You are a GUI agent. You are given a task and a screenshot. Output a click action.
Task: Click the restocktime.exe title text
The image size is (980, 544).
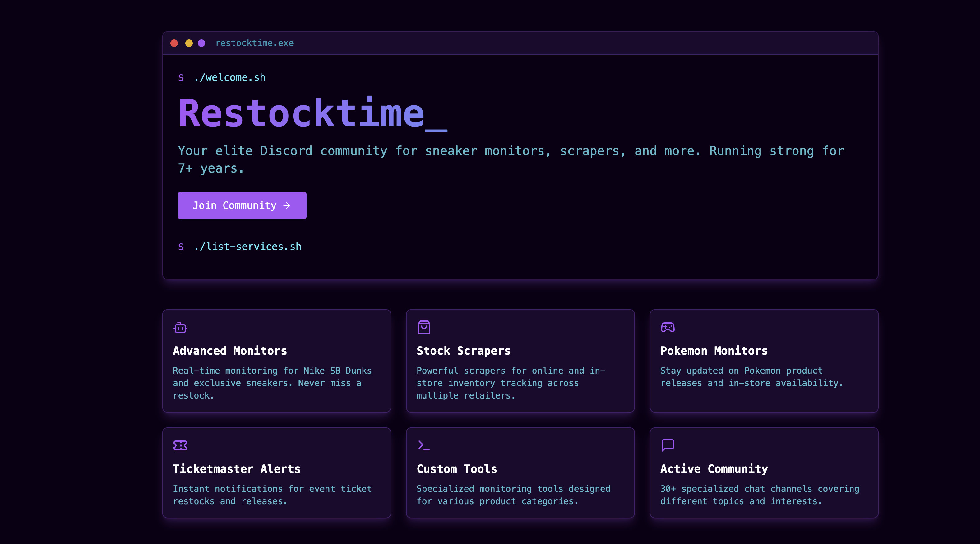coord(254,44)
